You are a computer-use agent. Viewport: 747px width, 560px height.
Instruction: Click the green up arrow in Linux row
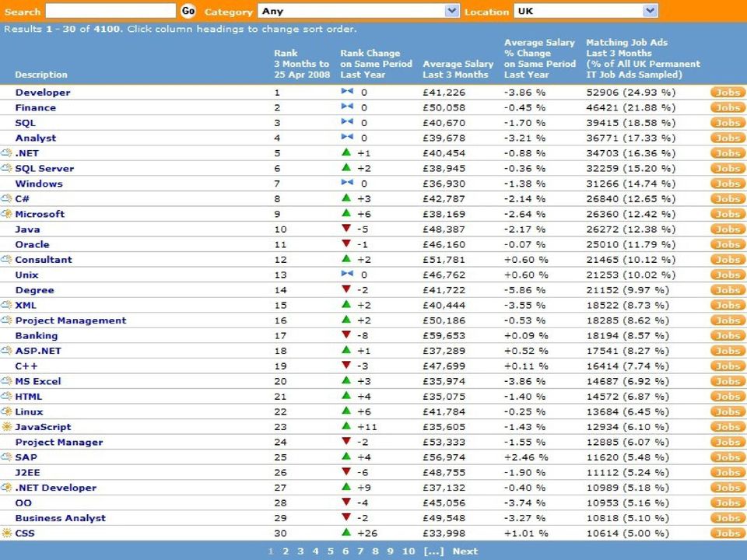tap(346, 411)
